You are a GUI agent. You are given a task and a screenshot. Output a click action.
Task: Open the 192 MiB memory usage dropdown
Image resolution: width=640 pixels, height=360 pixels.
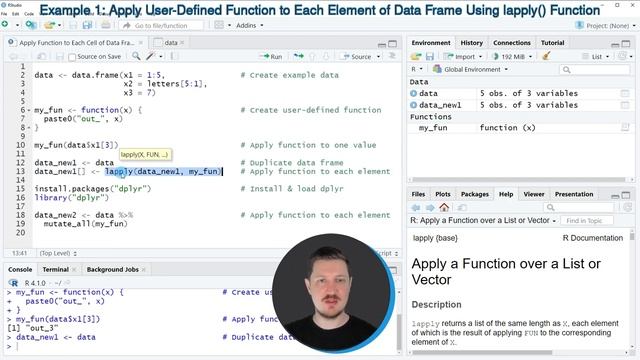point(512,56)
